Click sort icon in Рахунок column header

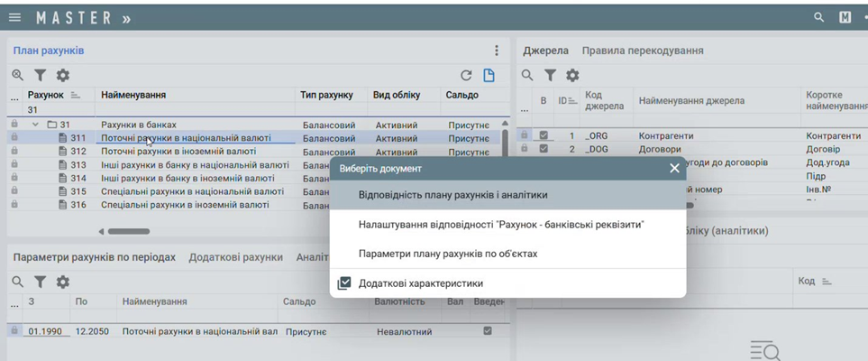point(76,96)
